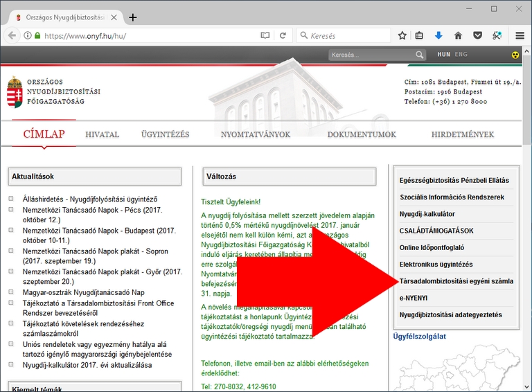
Task: Open the NYOMTATVÁNYOK menu
Action: (x=256, y=134)
